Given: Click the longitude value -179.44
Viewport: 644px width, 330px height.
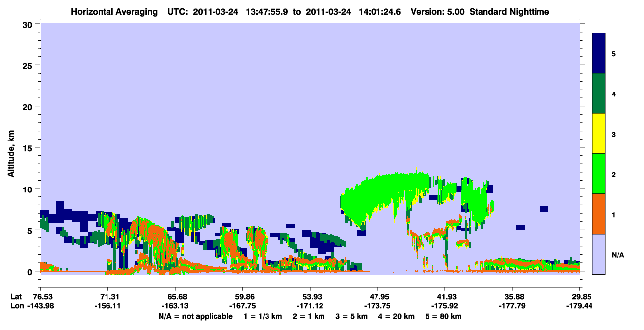Looking at the screenshot, I should (x=580, y=306).
